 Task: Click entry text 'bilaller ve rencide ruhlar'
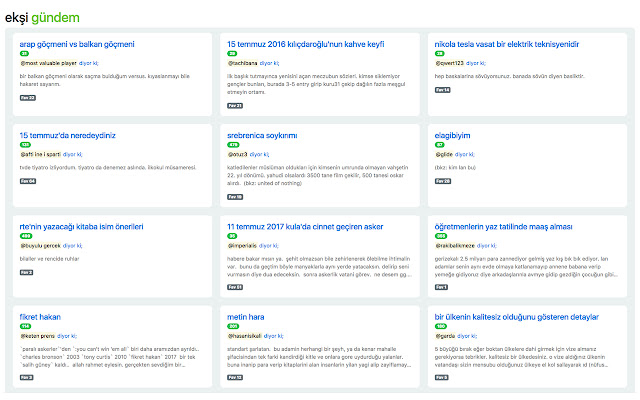click(49, 259)
